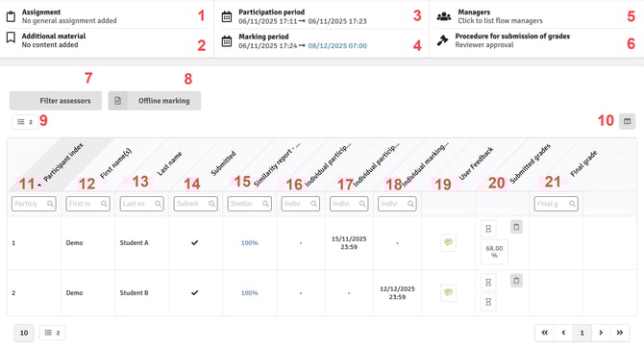Open Student A's 100% similarity report

[249, 243]
